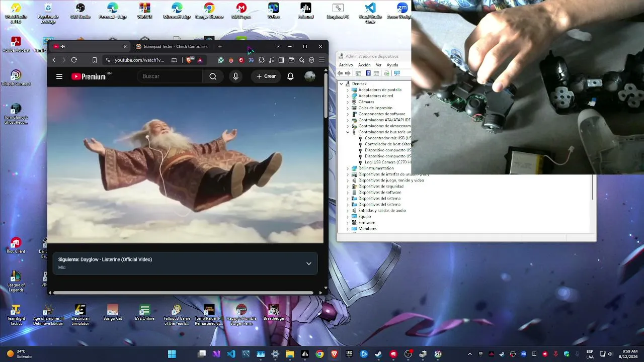Image resolution: width=644 pixels, height=362 pixels.
Task: Expand the Cámaras category
Action: click(348, 102)
